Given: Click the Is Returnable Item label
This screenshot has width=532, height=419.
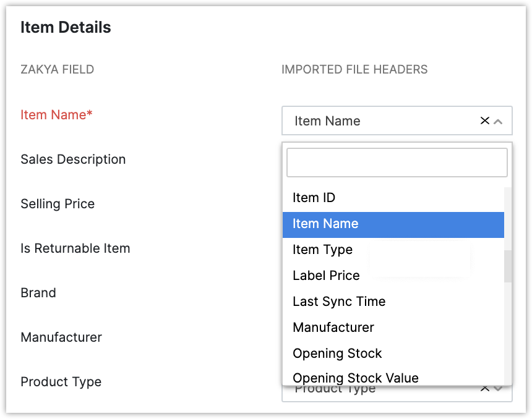Looking at the screenshot, I should point(75,248).
